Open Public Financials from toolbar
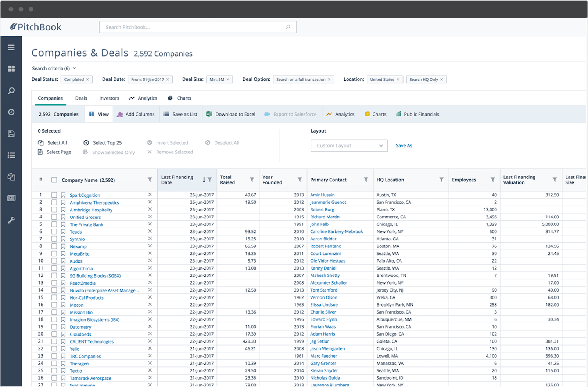 tap(417, 114)
